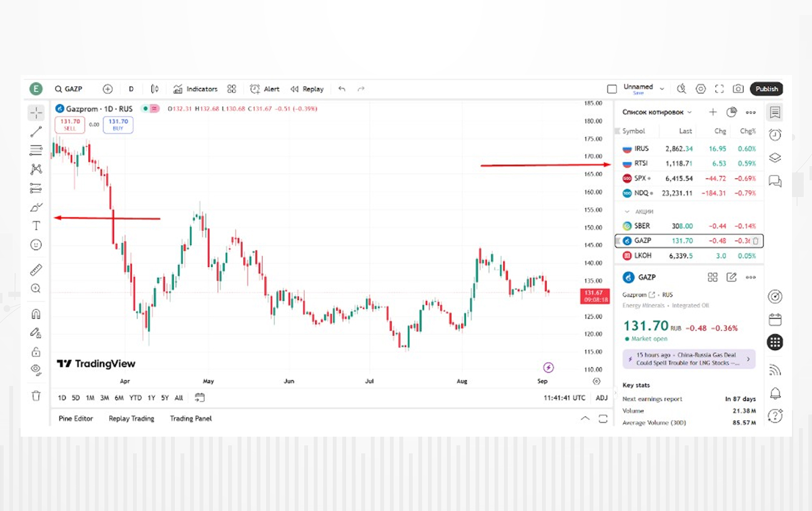
Task: Select the Text annotation tool
Action: pyautogui.click(x=36, y=226)
